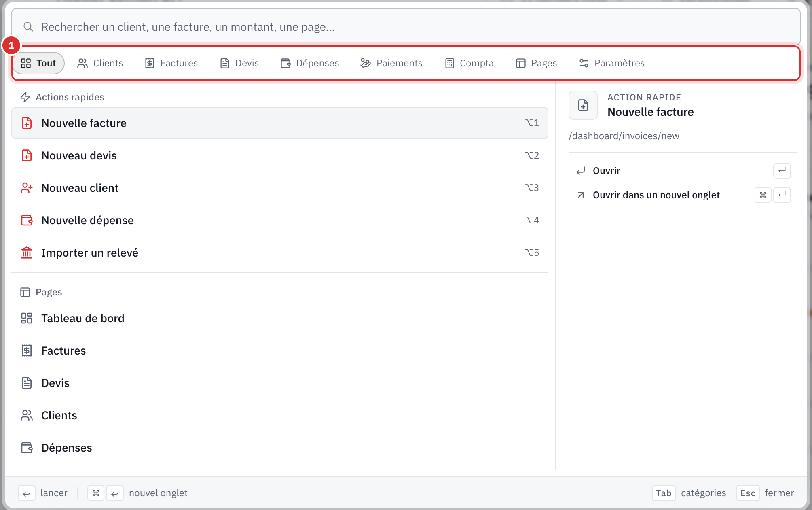812x510 pixels.
Task: Click the Nouvelle facture file-plus icon
Action: pos(27,123)
